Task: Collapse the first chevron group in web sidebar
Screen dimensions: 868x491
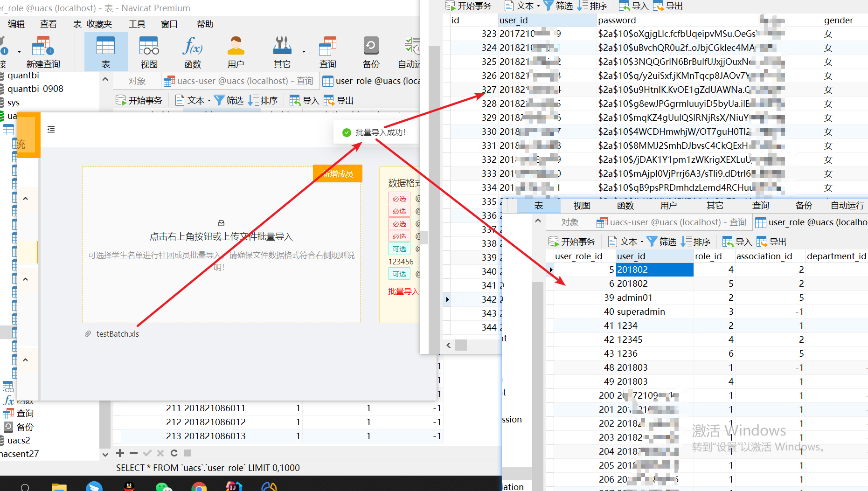Action: click(x=26, y=199)
